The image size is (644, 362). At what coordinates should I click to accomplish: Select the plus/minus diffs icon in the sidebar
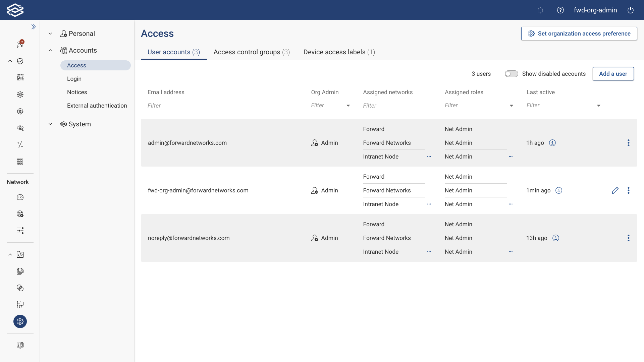pyautogui.click(x=20, y=145)
